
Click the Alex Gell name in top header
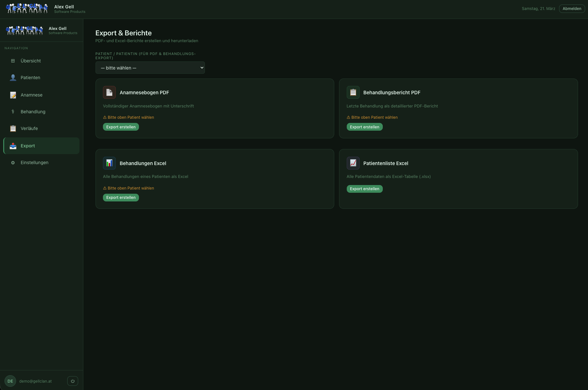pyautogui.click(x=64, y=6)
